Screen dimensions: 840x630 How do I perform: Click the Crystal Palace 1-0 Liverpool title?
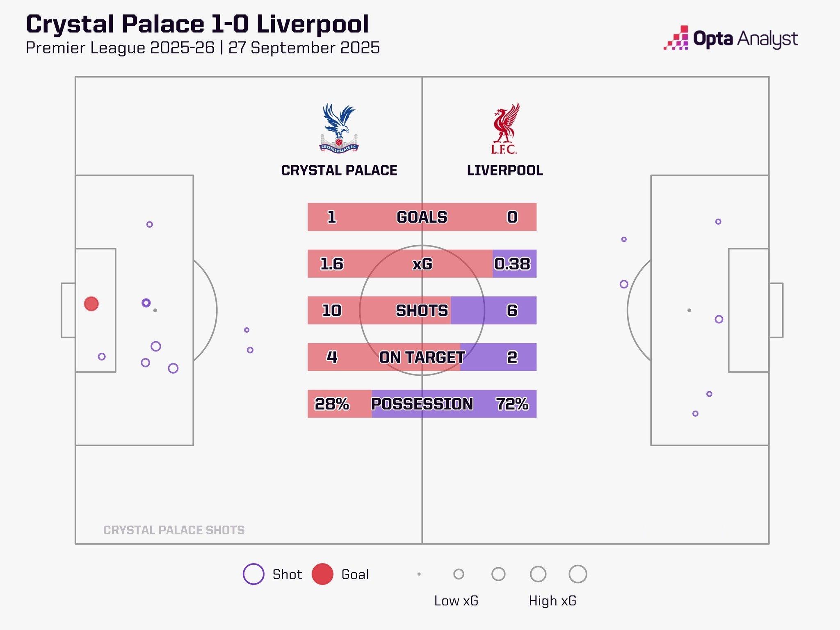[197, 24]
